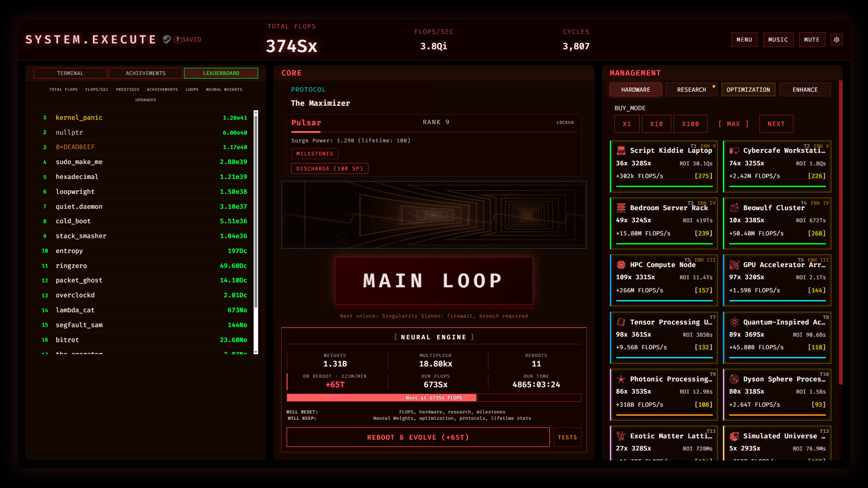Switch to the OPTIMIZATION tab

(748, 89)
